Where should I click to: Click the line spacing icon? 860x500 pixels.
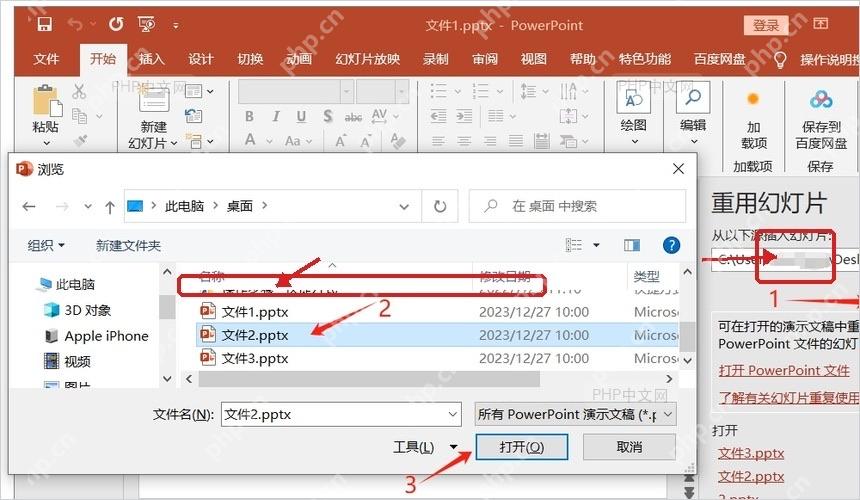(x=528, y=90)
